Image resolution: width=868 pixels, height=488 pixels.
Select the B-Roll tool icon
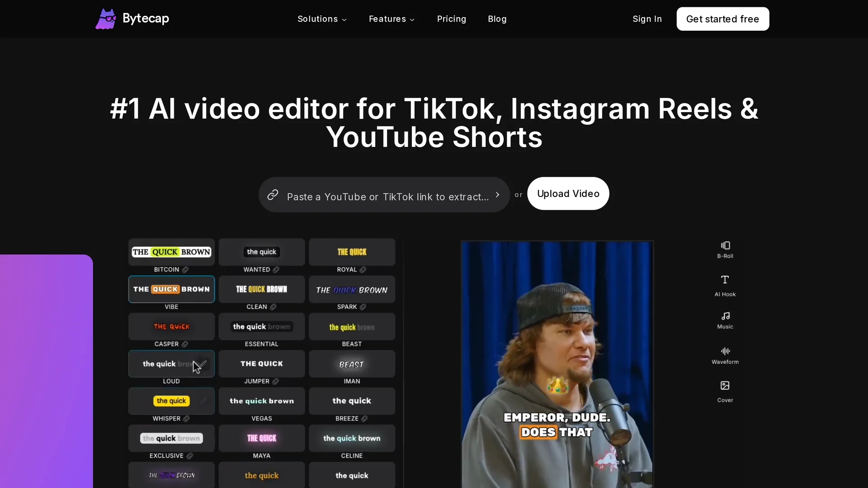[x=725, y=245]
